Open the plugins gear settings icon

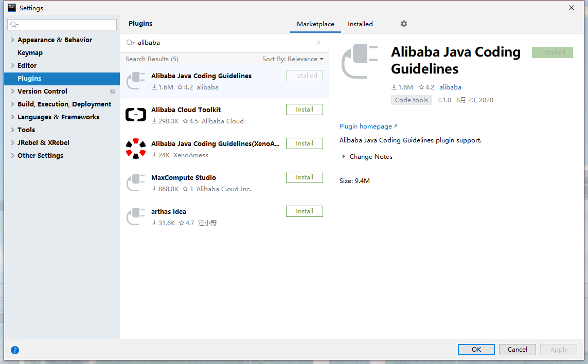click(x=403, y=24)
